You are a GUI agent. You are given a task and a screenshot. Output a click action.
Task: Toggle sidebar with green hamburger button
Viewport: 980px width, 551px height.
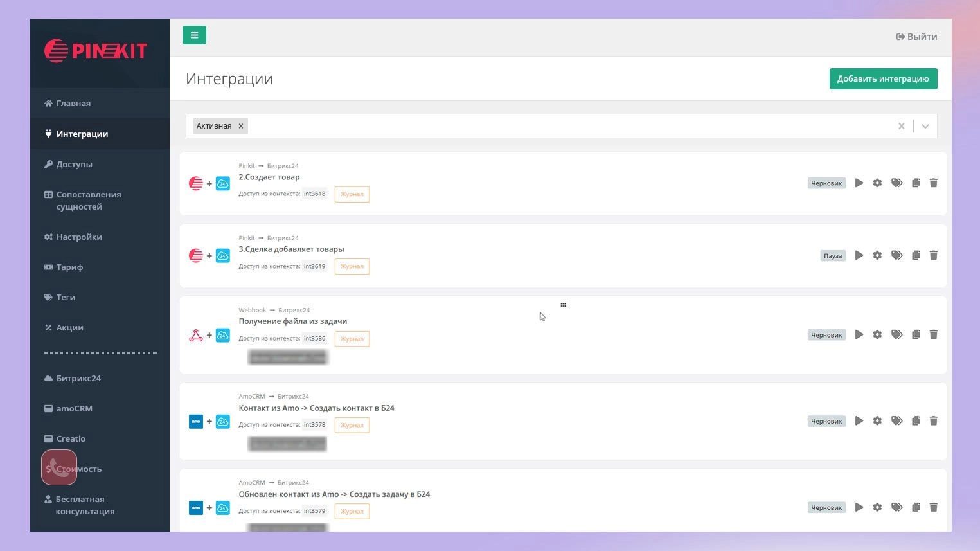coord(194,35)
